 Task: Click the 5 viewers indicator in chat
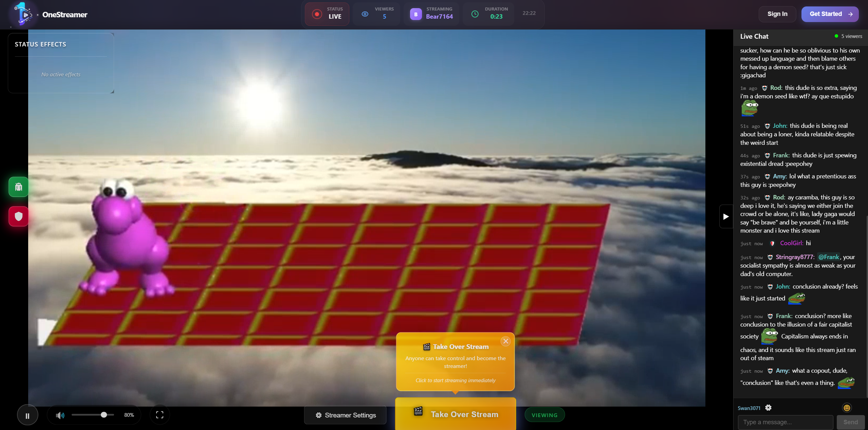point(848,36)
